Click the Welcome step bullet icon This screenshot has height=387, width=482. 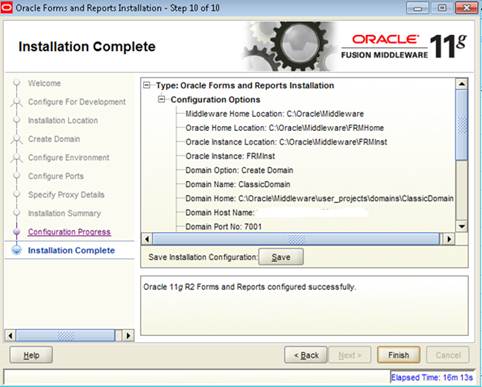16,83
